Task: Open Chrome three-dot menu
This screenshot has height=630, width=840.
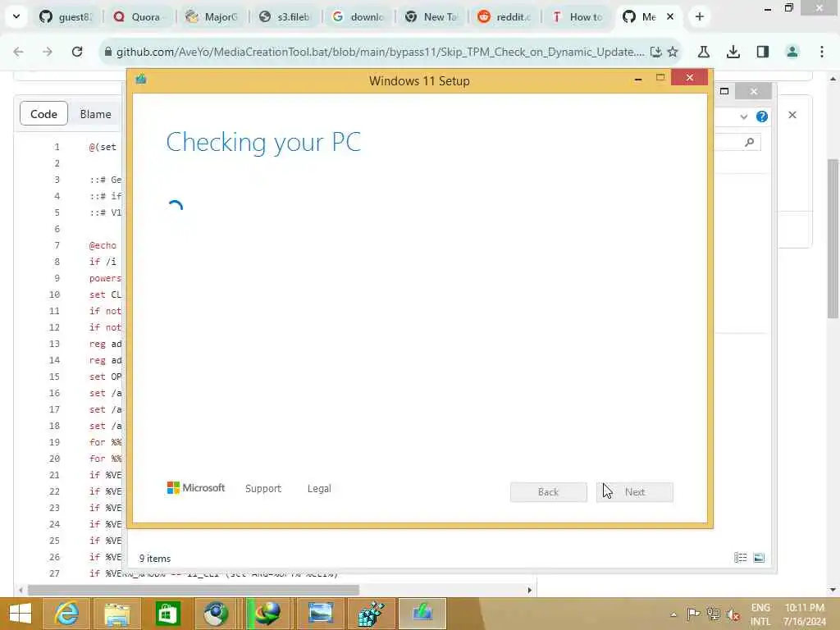Action: point(821,52)
